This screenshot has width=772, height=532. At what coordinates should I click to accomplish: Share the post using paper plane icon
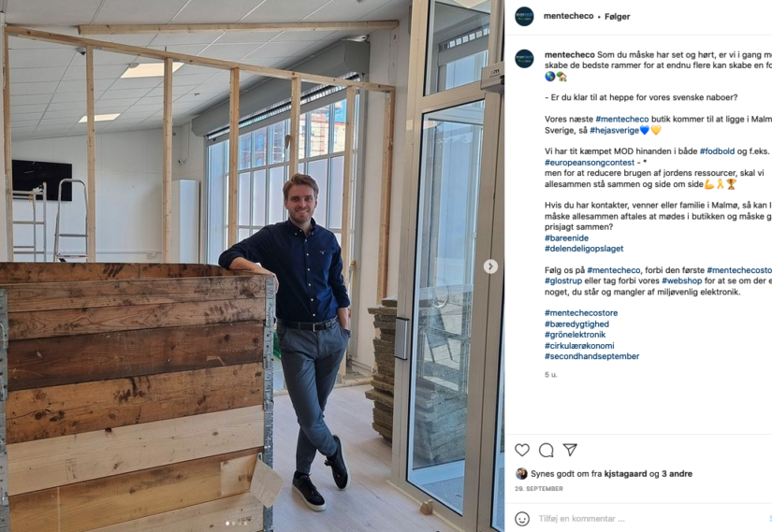tap(570, 450)
